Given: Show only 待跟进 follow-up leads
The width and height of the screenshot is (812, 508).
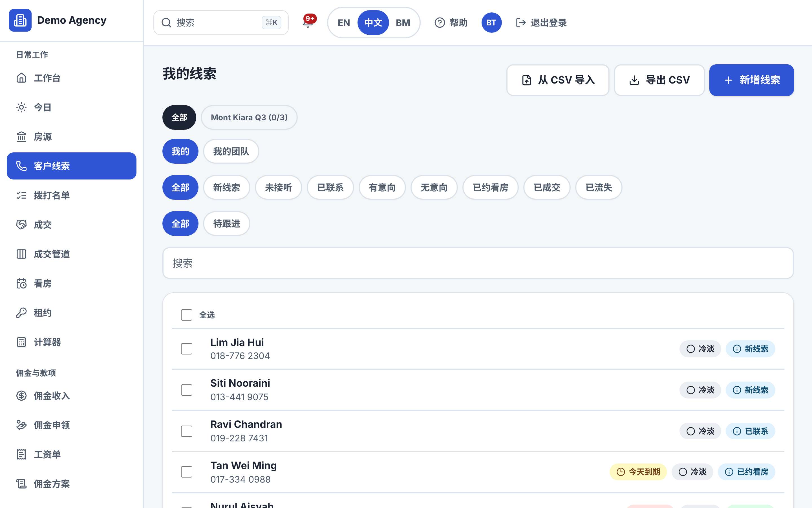Looking at the screenshot, I should [x=226, y=224].
